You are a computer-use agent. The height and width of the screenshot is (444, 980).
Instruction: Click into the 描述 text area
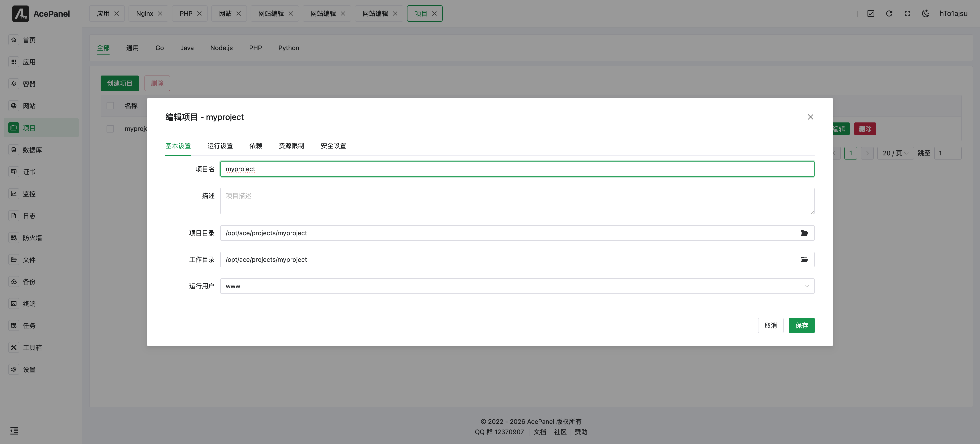tap(517, 201)
